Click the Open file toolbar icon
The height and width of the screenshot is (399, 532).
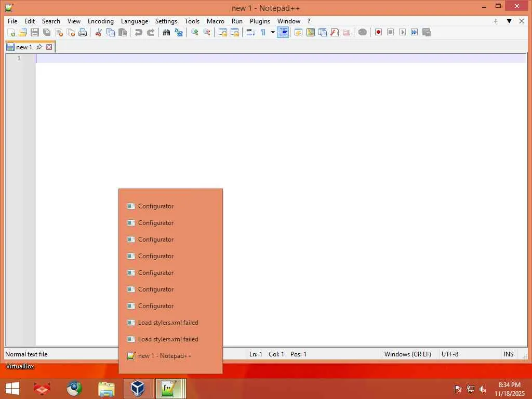(x=23, y=32)
